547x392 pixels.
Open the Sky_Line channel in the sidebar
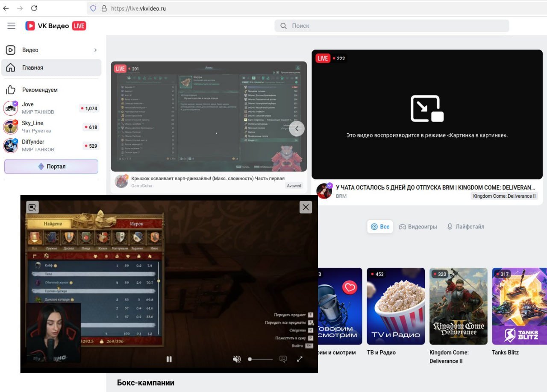coord(51,127)
